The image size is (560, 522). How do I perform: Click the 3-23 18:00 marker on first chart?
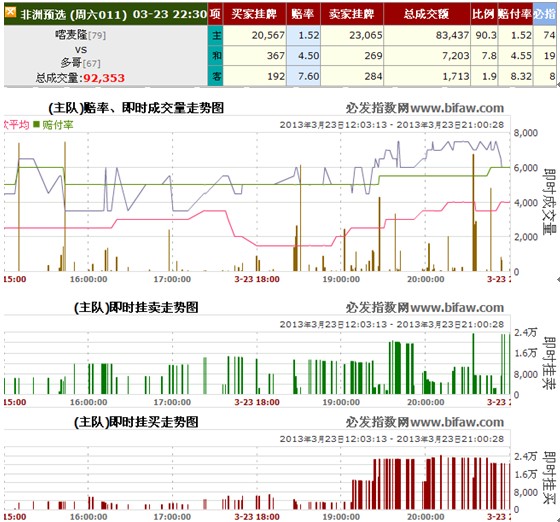(257, 279)
